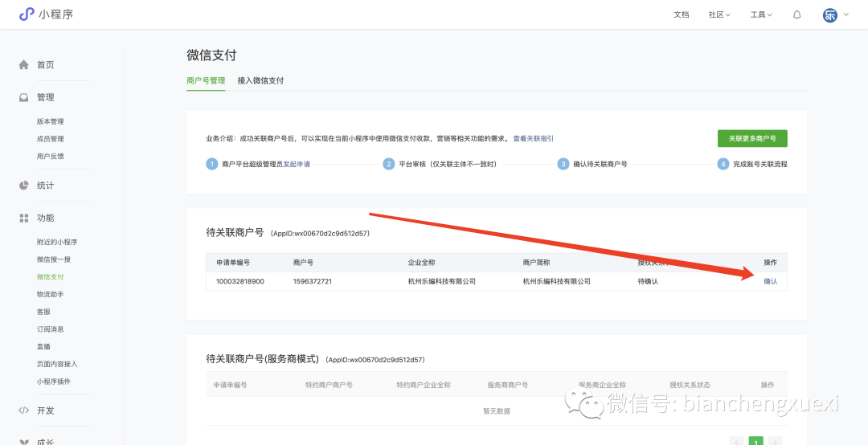Select 统计 sidebar section
The width and height of the screenshot is (868, 445).
coord(45,186)
